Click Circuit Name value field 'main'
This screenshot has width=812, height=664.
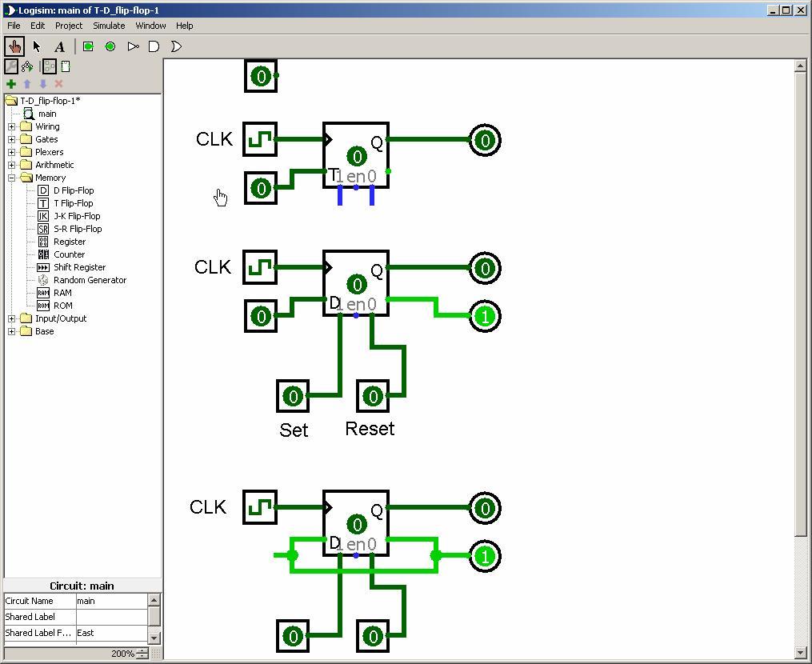tap(112, 601)
